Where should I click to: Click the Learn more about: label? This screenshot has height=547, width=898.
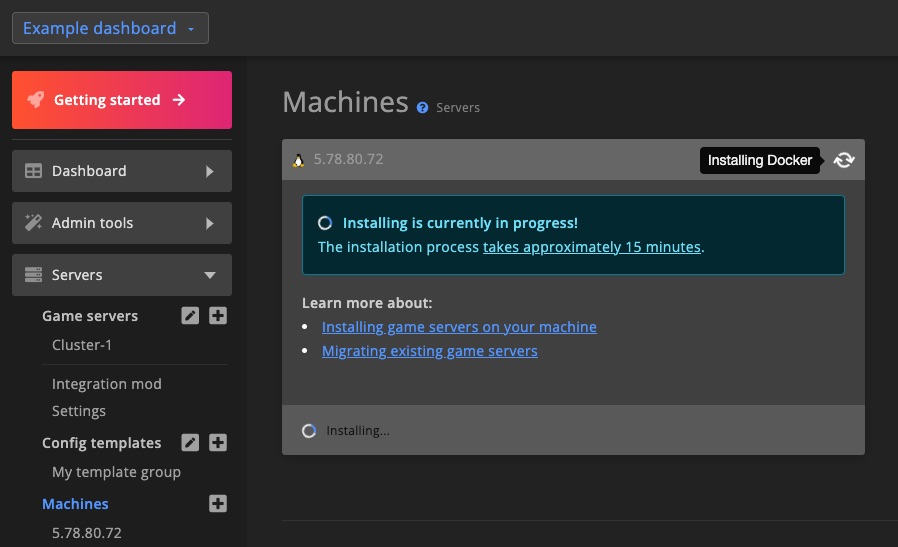click(x=367, y=303)
